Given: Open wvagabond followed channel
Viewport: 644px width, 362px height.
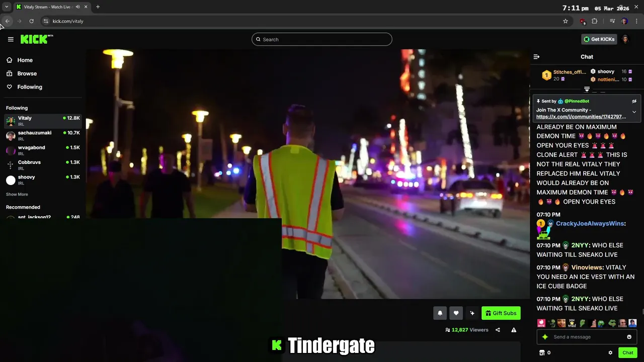Looking at the screenshot, I should tap(43, 150).
